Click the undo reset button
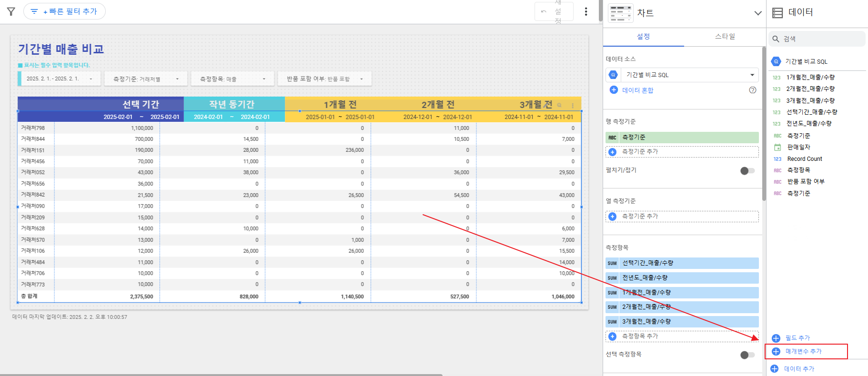This screenshot has height=376, width=868. click(x=554, y=11)
